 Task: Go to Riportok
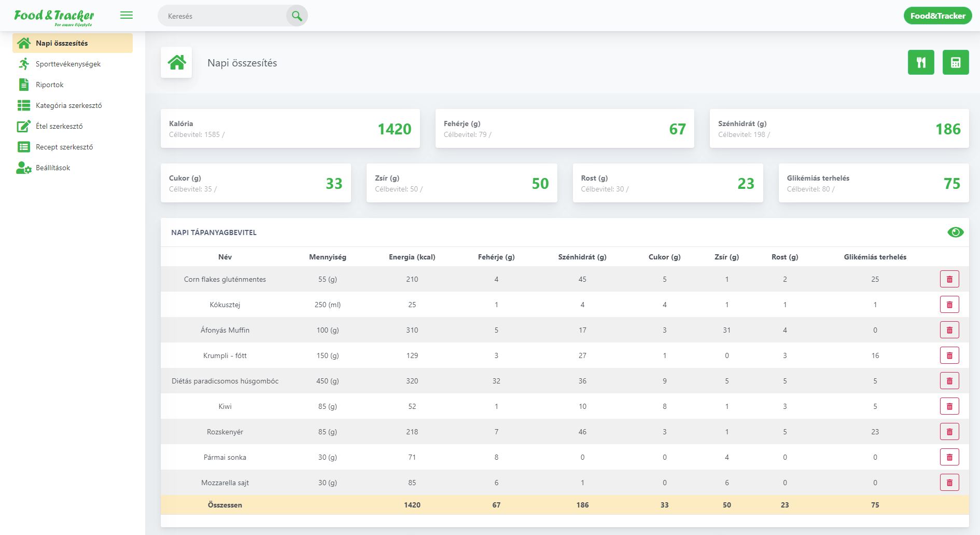coord(73,85)
